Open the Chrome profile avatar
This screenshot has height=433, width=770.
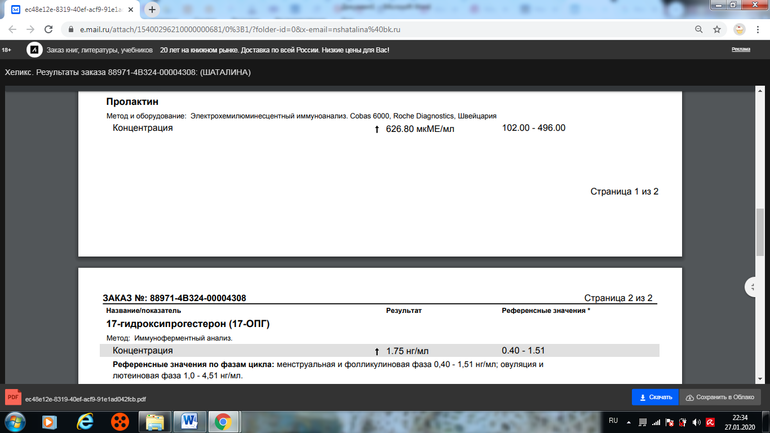coord(738,29)
